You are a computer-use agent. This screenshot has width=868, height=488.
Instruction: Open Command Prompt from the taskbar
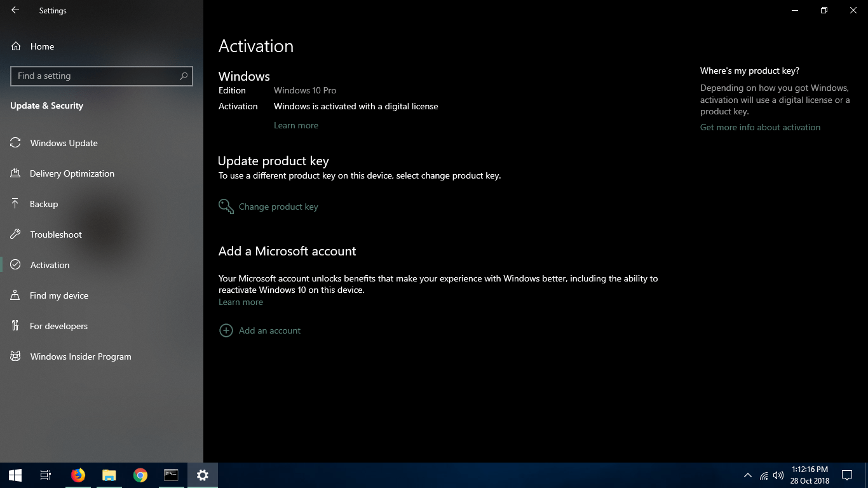pos(171,475)
